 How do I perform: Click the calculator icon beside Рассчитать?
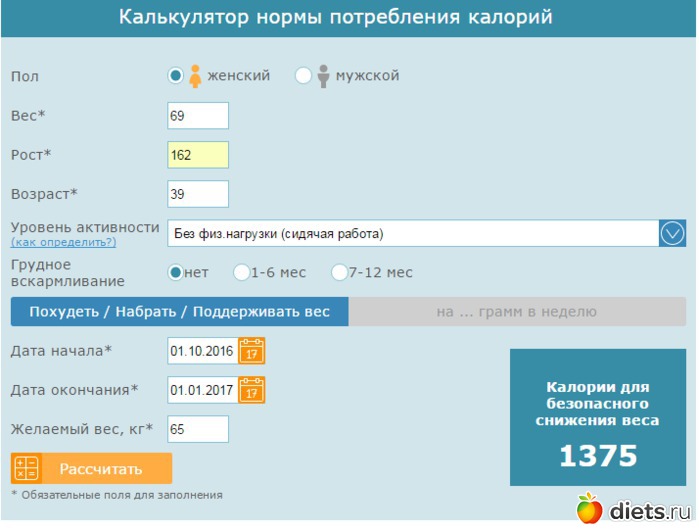pyautogui.click(x=26, y=469)
